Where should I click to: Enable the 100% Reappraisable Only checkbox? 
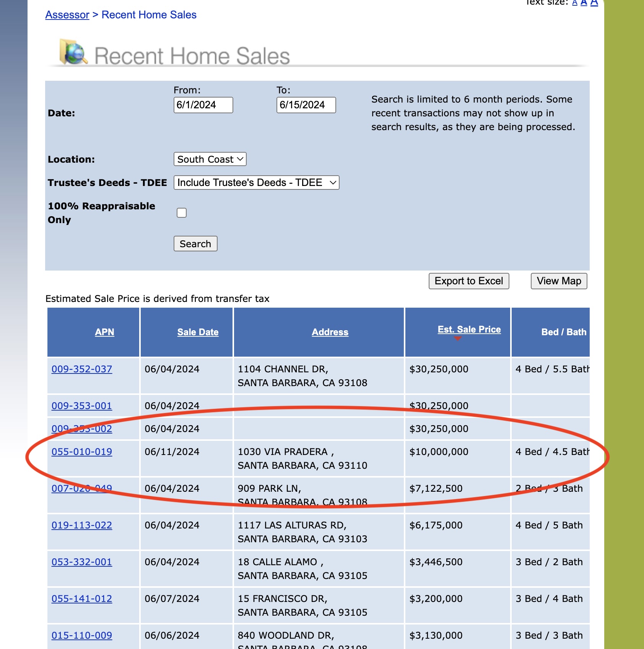182,213
